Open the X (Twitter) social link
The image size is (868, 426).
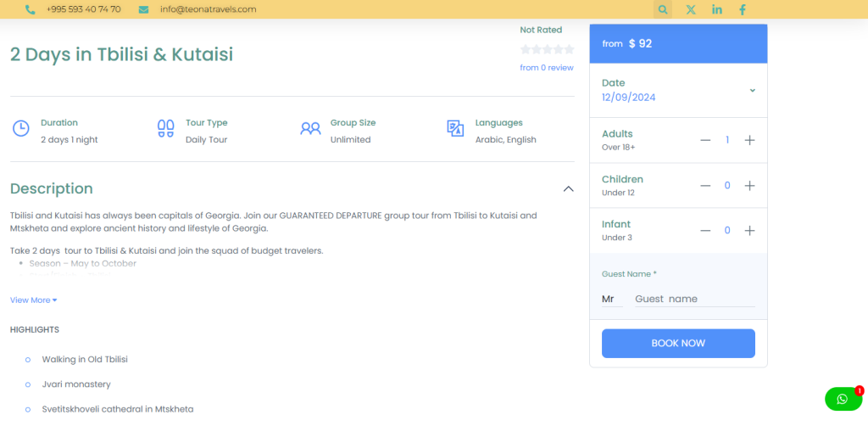pos(691,9)
